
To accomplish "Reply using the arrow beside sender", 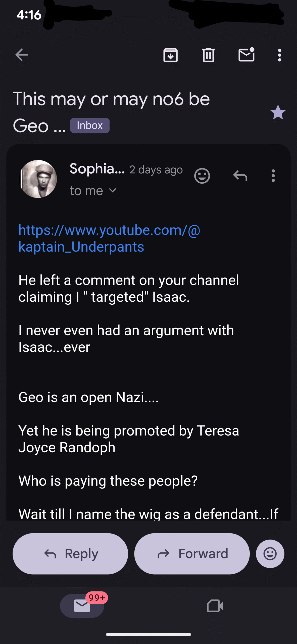I will [240, 176].
